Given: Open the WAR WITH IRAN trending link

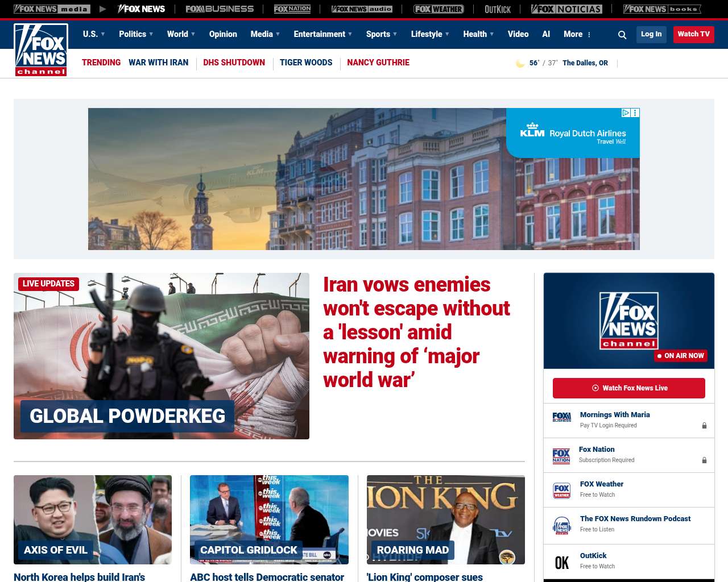Looking at the screenshot, I should [158, 63].
